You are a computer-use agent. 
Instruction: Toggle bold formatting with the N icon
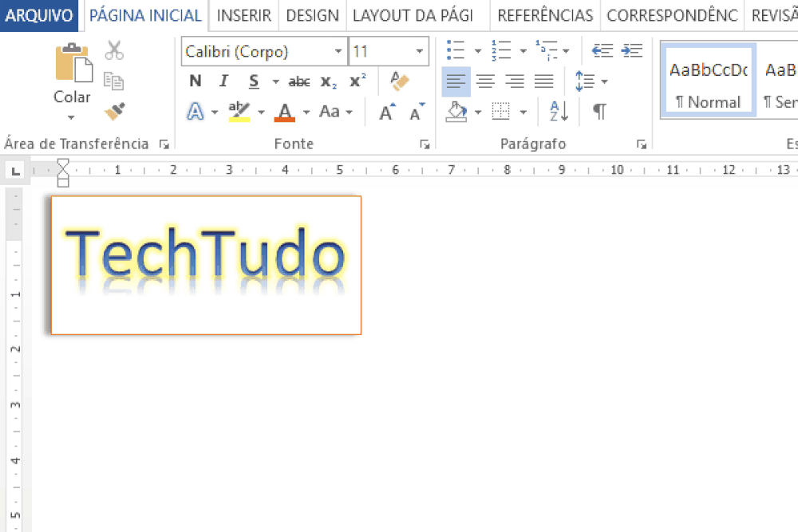pyautogui.click(x=195, y=81)
